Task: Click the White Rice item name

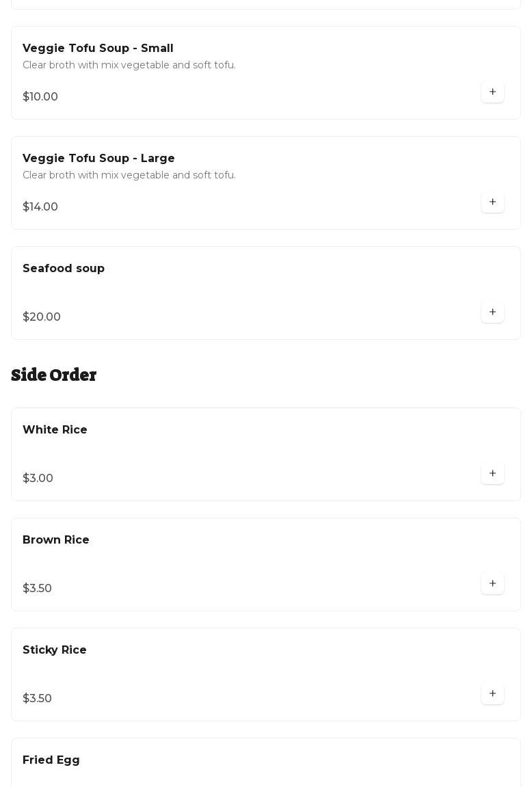Action: [55, 430]
